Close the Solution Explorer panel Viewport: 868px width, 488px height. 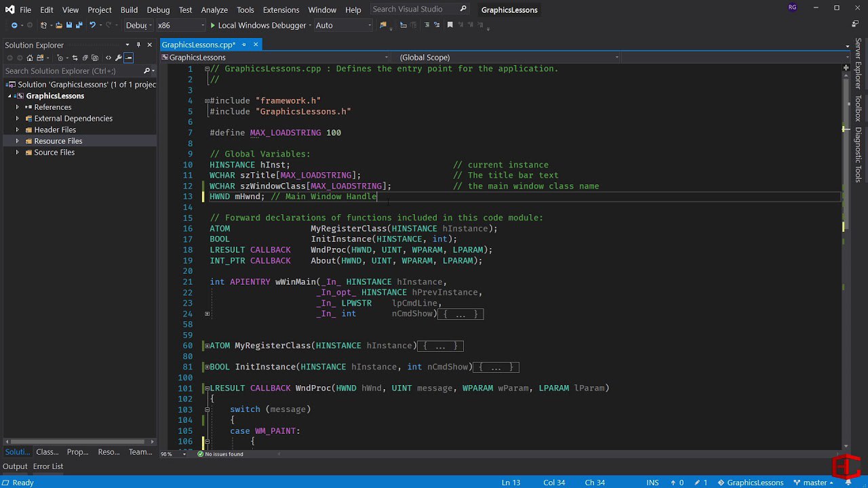pos(149,45)
